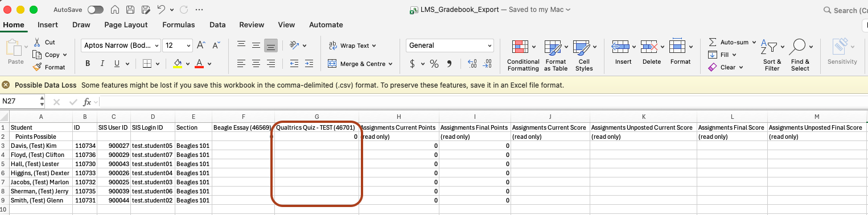Switch to the Draw tab
Image resolution: width=868 pixels, height=215 pixels.
click(81, 25)
